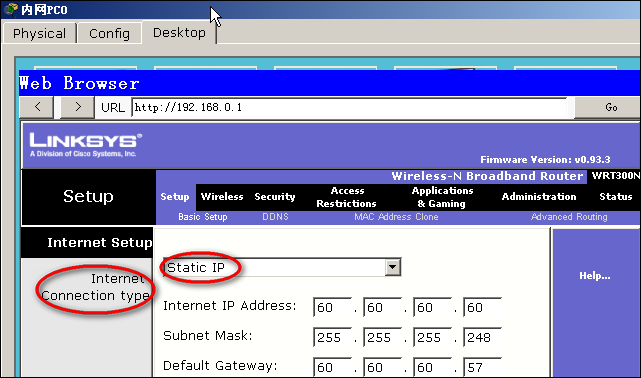Click the Wireless-N Broadband Router text
Image resolution: width=641 pixels, height=378 pixels.
[x=487, y=176]
